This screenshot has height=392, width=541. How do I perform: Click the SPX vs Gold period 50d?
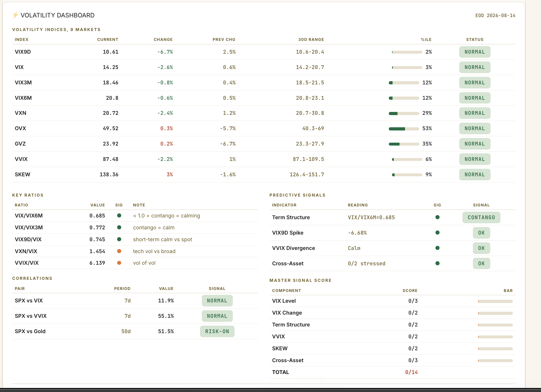pyautogui.click(x=126, y=331)
